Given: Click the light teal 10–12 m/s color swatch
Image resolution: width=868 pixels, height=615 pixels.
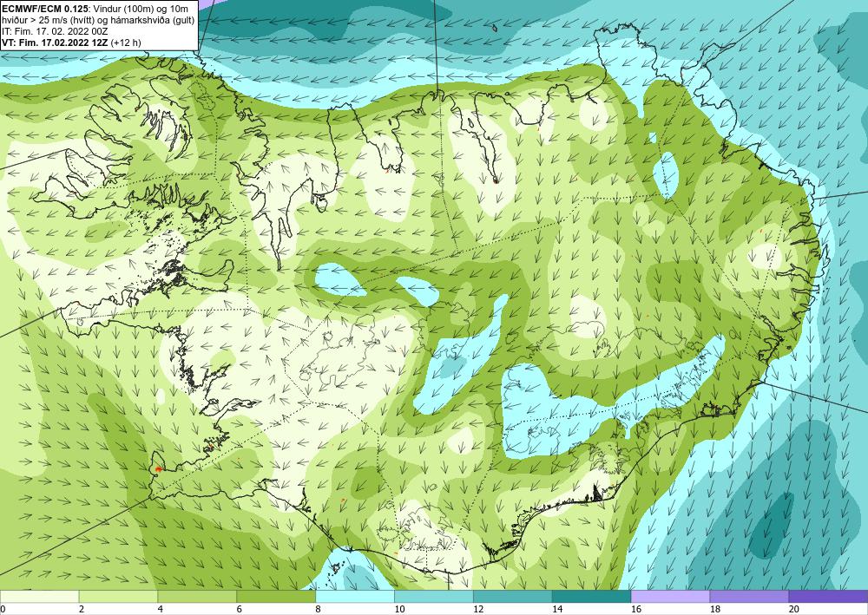Looking at the screenshot, I should [433, 596].
